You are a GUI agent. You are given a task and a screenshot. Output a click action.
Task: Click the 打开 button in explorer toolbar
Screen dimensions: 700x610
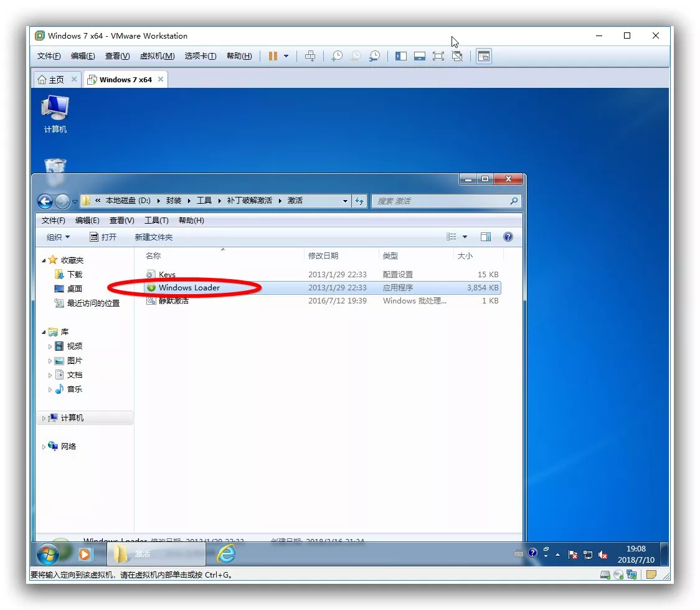[x=103, y=237]
